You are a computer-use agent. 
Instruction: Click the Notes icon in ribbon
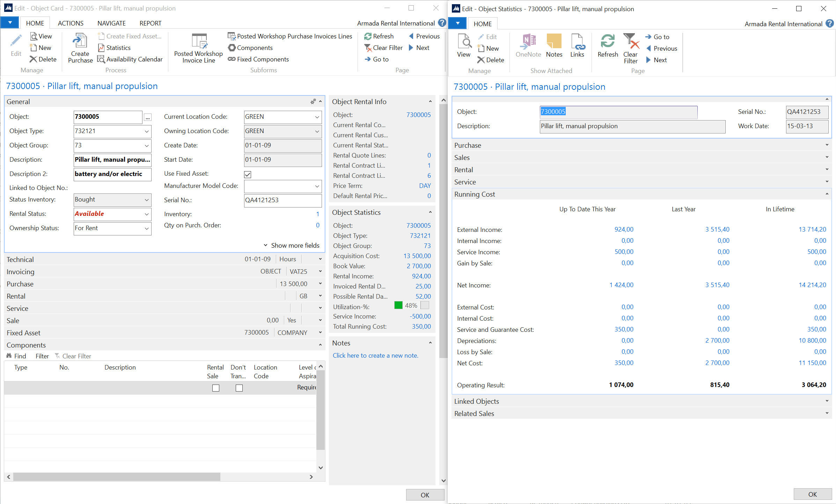tap(554, 45)
